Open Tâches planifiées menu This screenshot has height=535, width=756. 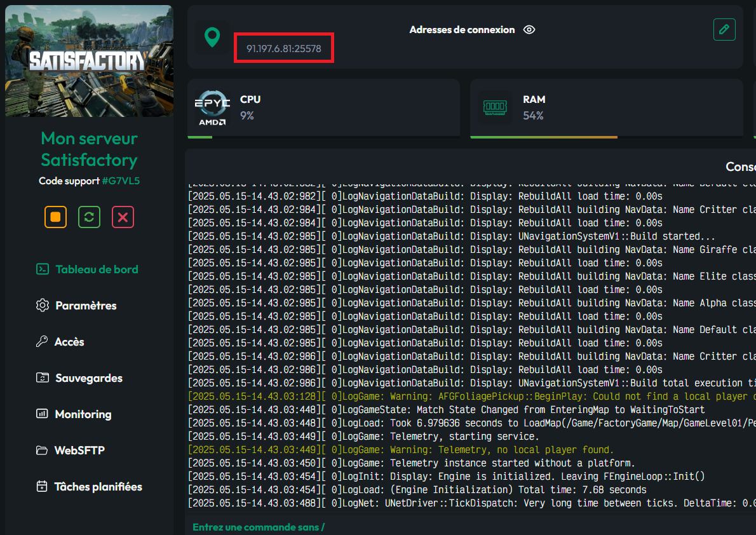click(x=89, y=486)
